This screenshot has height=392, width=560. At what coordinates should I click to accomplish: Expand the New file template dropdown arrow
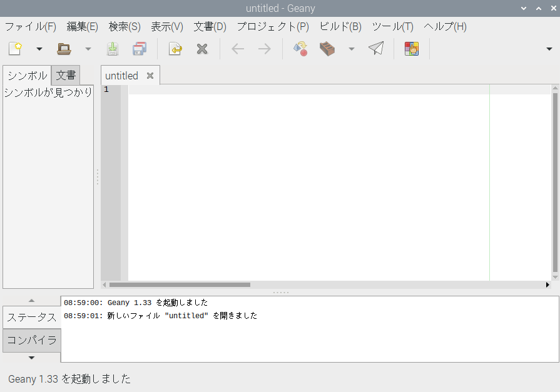click(39, 49)
